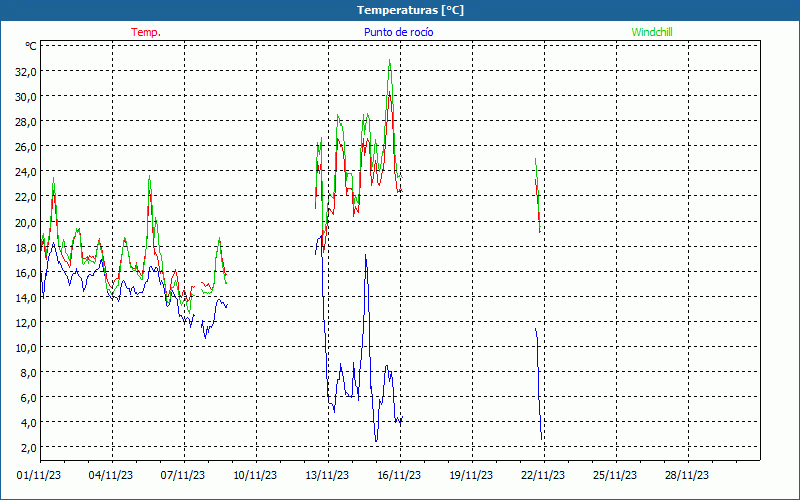
Task: Select the 12,0 y-axis value
Action: (26, 322)
